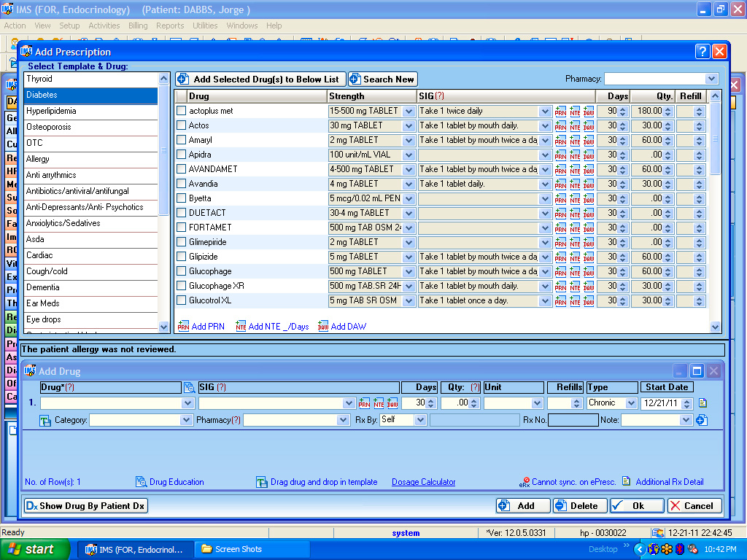Click help question mark icon in dialog title
The image size is (747, 560).
click(x=702, y=52)
